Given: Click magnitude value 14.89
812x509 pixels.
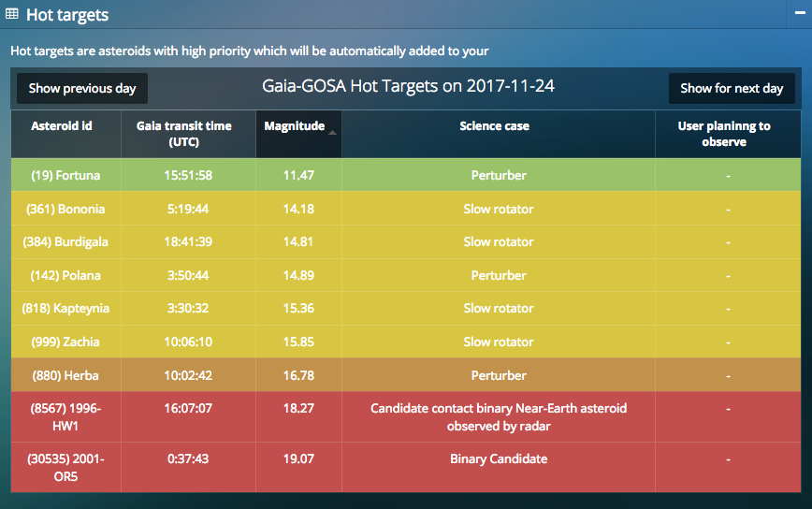Looking at the screenshot, I should point(298,275).
